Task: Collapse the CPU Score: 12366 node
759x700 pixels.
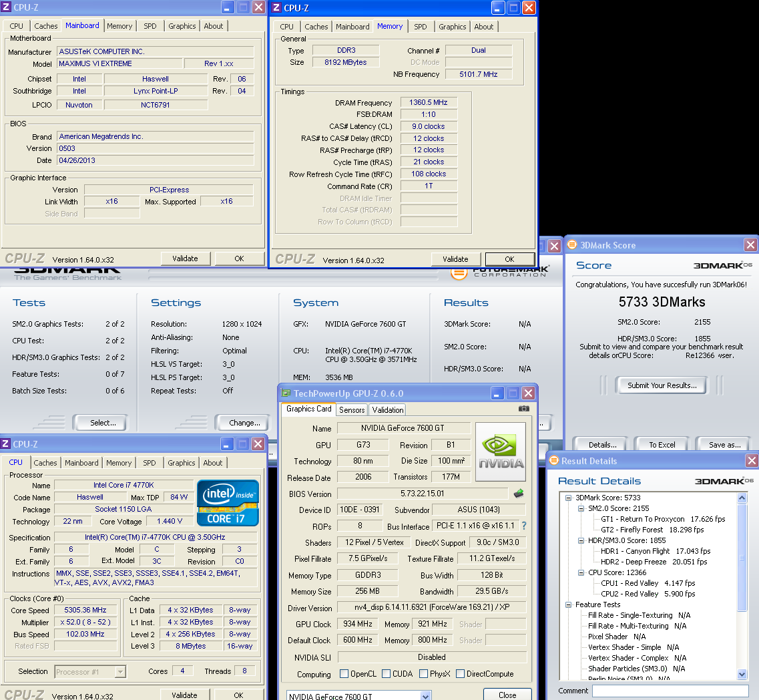Action: click(x=581, y=572)
